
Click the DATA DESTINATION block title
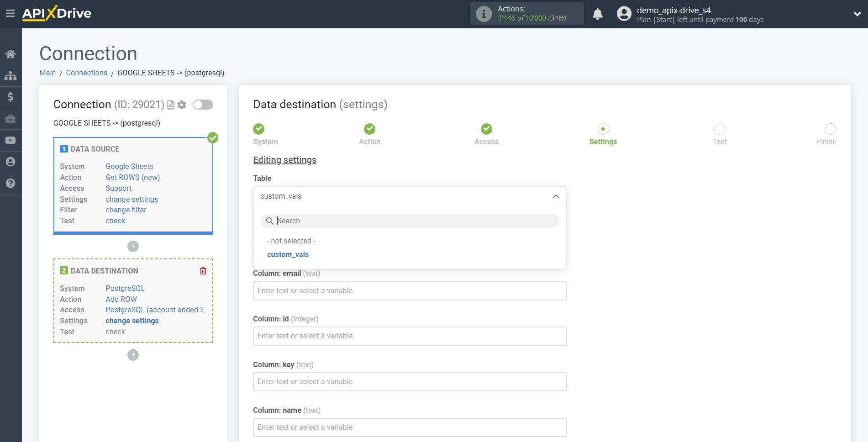(x=104, y=271)
